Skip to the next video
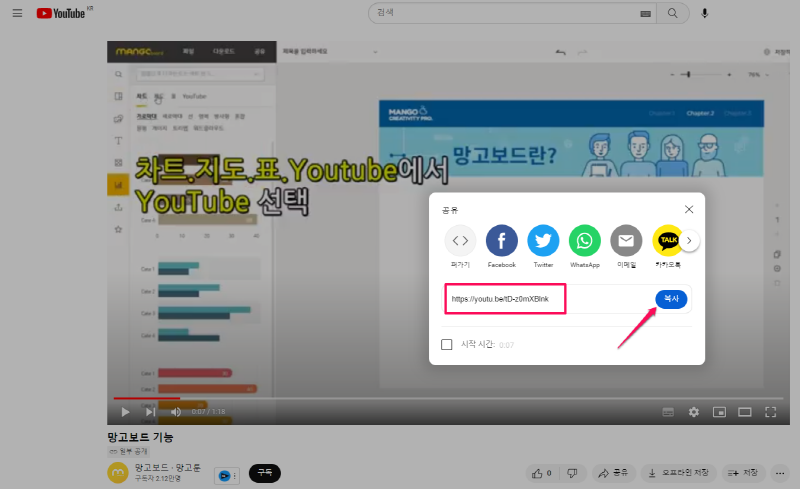The image size is (800, 489). point(151,412)
